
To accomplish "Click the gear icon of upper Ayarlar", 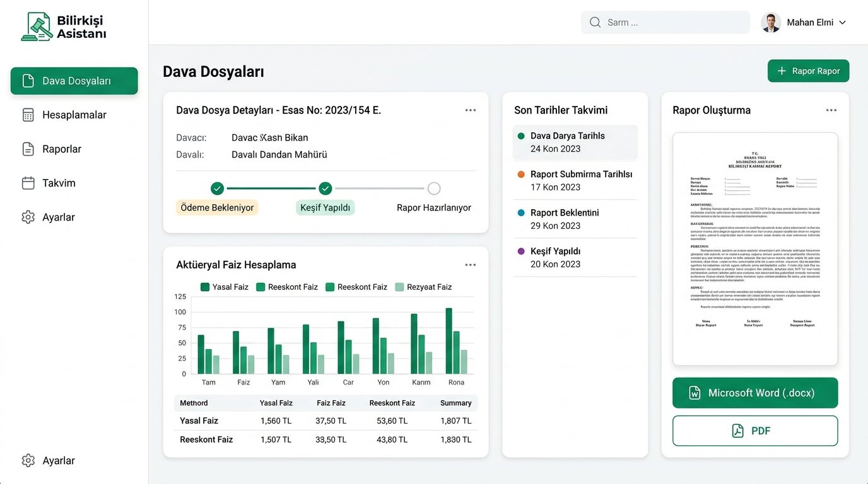I will click(28, 217).
